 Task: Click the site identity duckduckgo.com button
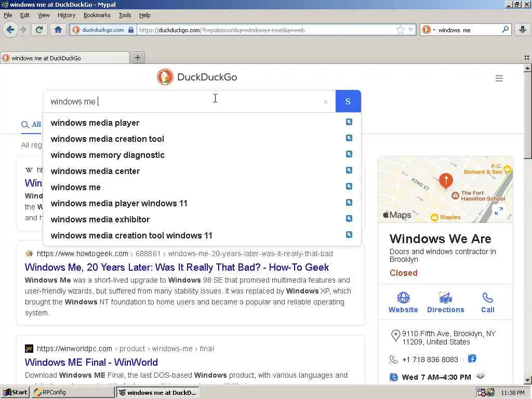tap(103, 30)
